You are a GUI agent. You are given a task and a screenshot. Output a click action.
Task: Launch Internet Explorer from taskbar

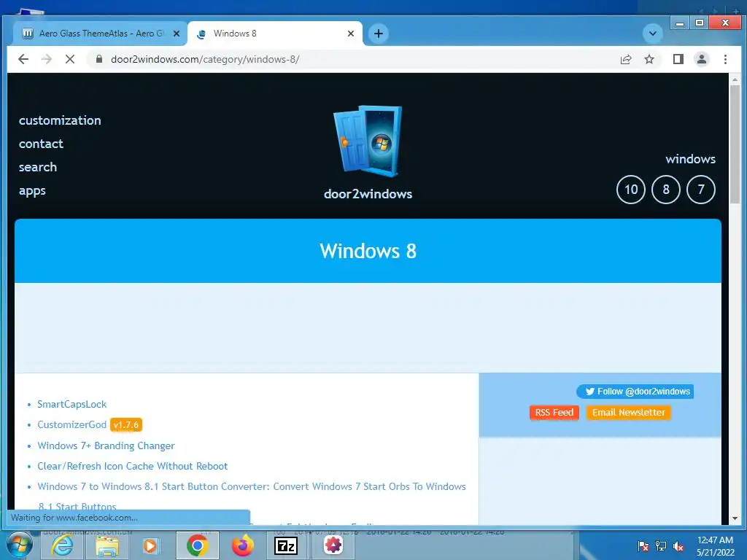coord(62,545)
